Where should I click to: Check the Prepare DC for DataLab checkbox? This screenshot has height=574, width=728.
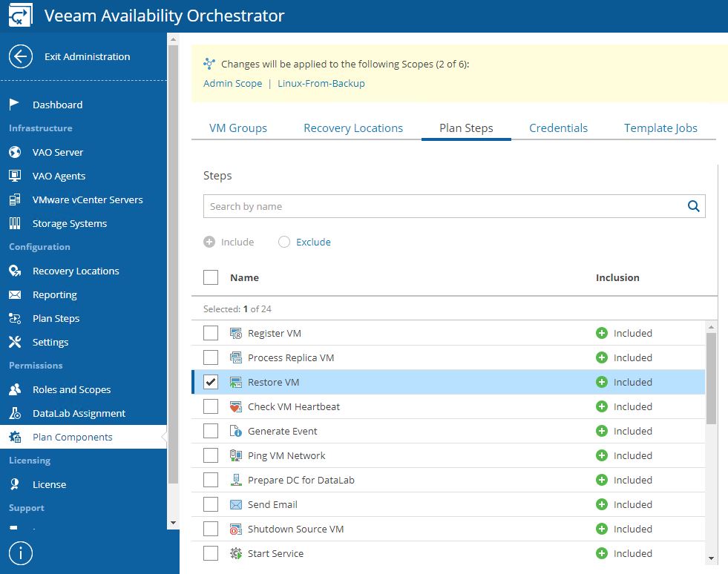(211, 480)
